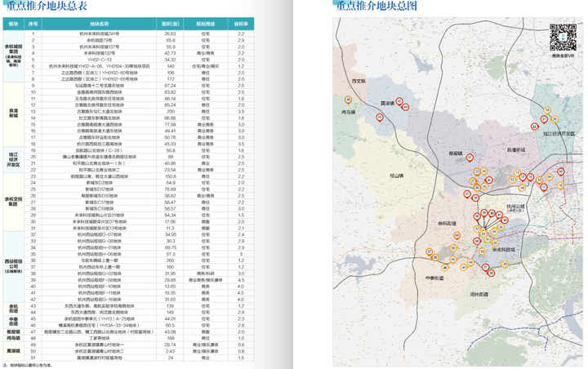Click the 地块名称 table column header
Image resolution: width=588 pixels, height=369 pixels.
(99, 24)
